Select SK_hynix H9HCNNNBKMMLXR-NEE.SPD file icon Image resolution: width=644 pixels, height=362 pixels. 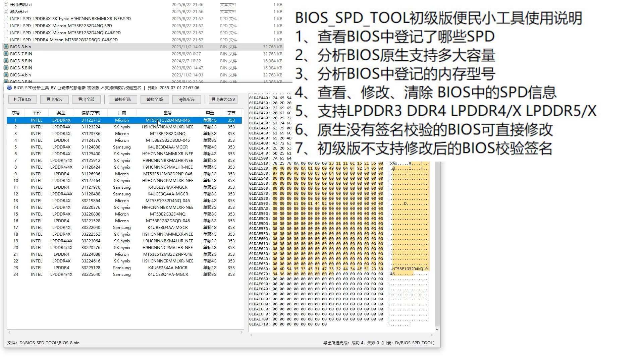[x=6, y=19]
